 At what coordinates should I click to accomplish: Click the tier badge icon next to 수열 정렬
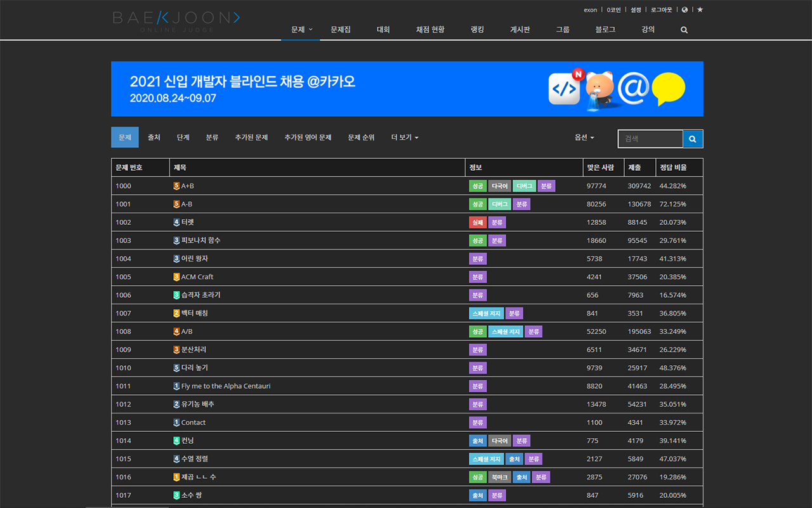(x=176, y=459)
